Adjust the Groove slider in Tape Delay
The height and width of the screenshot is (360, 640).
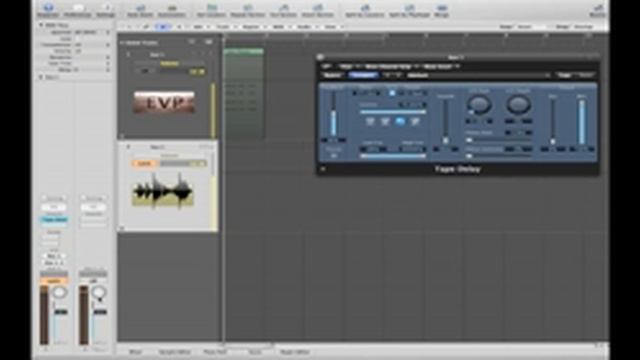393,111
